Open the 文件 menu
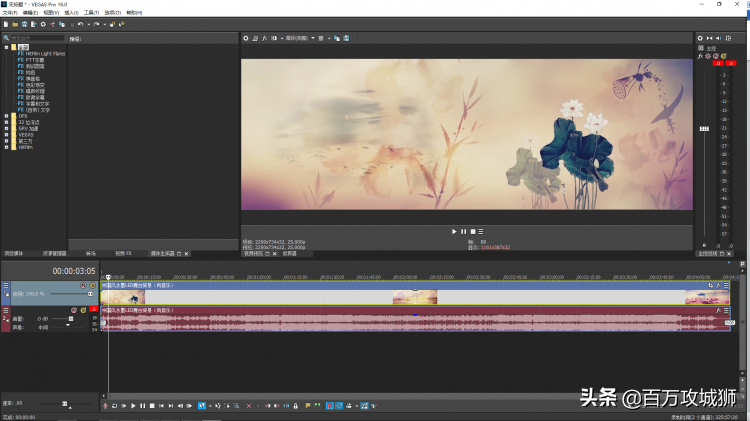This screenshot has width=750, height=421. (x=8, y=12)
